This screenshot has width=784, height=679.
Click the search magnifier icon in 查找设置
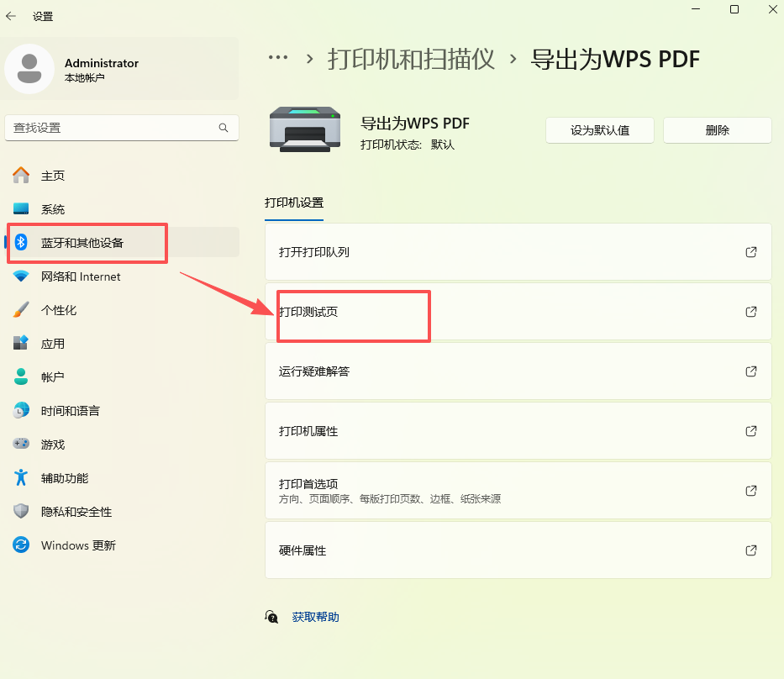point(223,128)
